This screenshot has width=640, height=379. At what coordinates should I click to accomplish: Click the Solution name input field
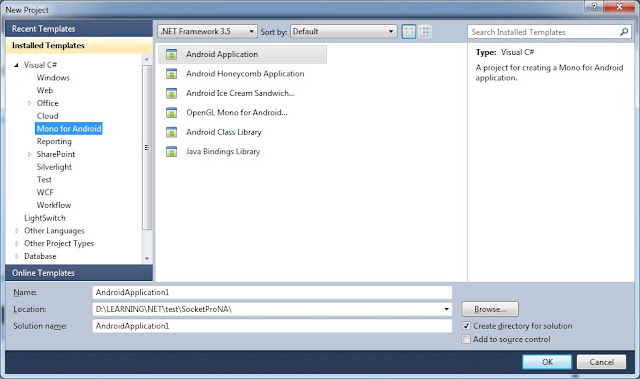(x=272, y=326)
